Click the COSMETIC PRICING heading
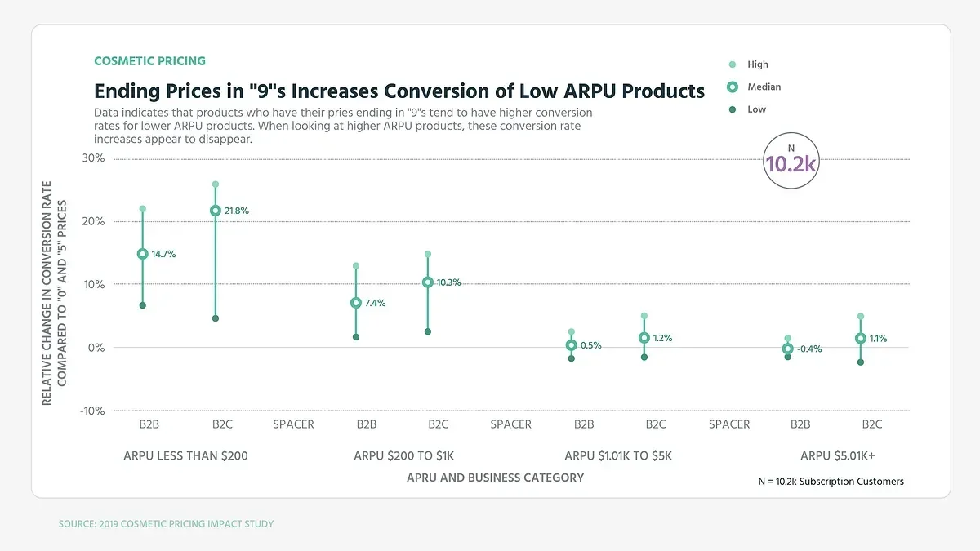980x551 pixels. (x=149, y=61)
